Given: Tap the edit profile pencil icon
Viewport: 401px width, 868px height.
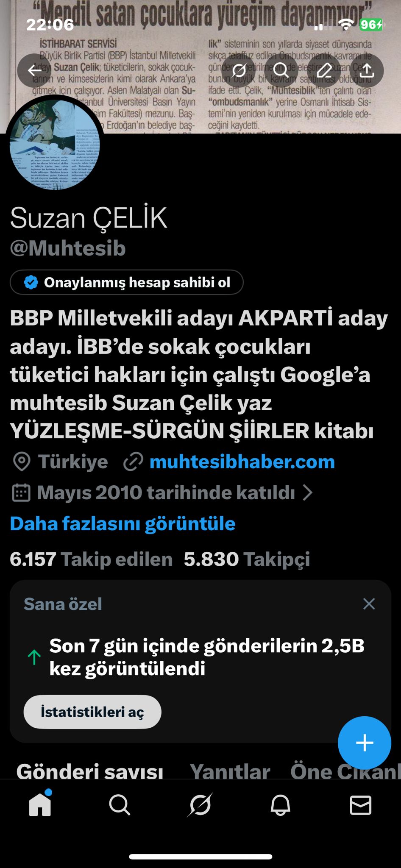Looking at the screenshot, I should pos(324,70).
